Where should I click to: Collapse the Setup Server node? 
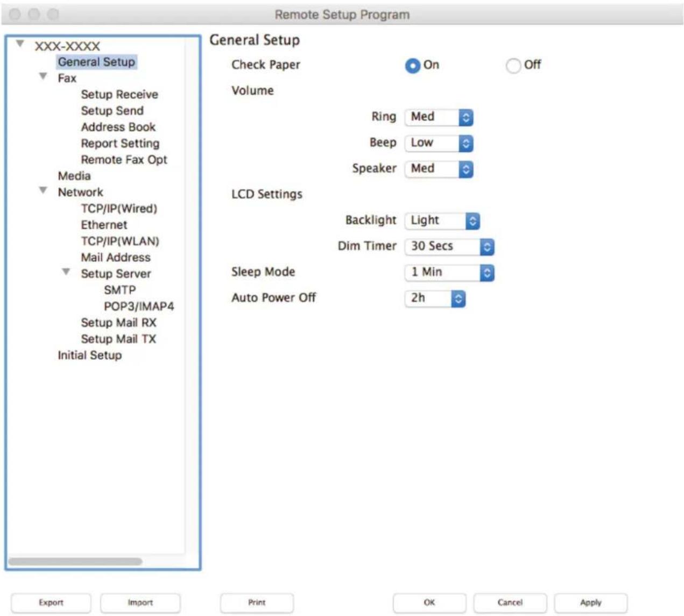click(66, 272)
